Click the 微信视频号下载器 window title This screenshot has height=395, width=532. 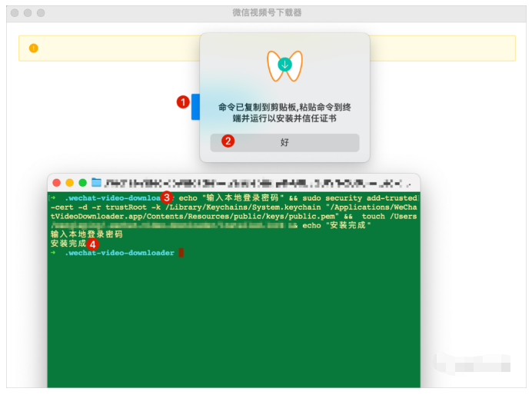tap(267, 12)
